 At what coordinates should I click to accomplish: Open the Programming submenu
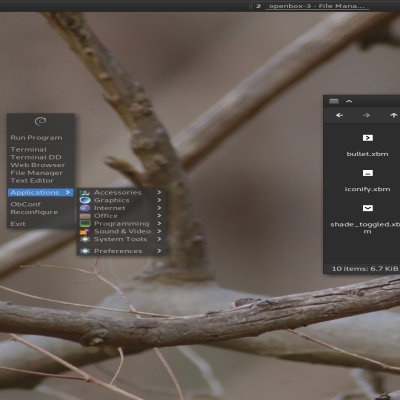121,223
